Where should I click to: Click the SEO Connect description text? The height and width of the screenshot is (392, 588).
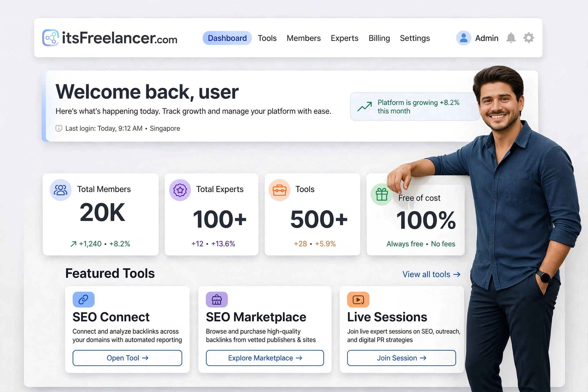point(127,336)
